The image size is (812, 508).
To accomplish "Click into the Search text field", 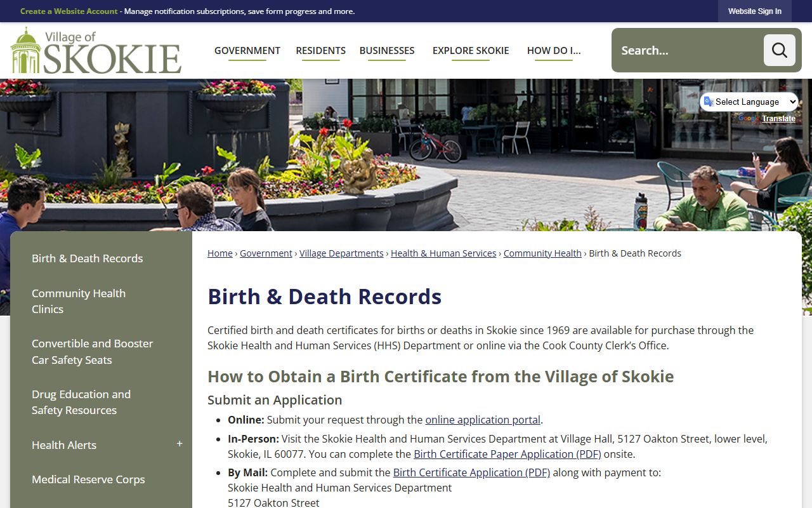I will click(688, 50).
